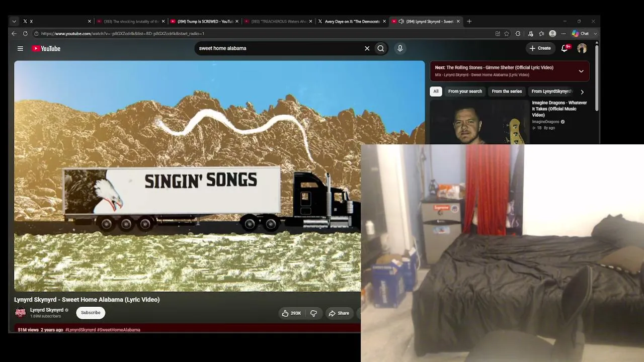Open the #SweetHomeAlabama hashtag link
This screenshot has height=362, width=644.
coord(119,330)
